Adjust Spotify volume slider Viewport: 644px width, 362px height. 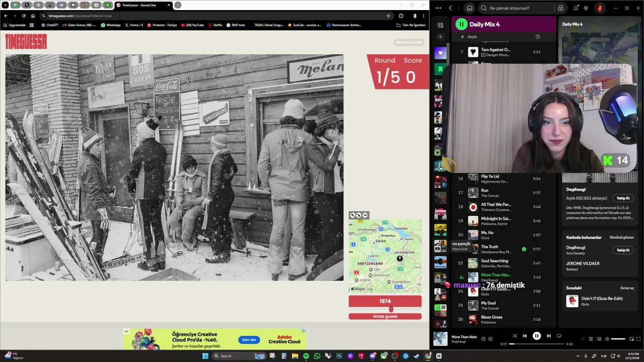coord(618,339)
